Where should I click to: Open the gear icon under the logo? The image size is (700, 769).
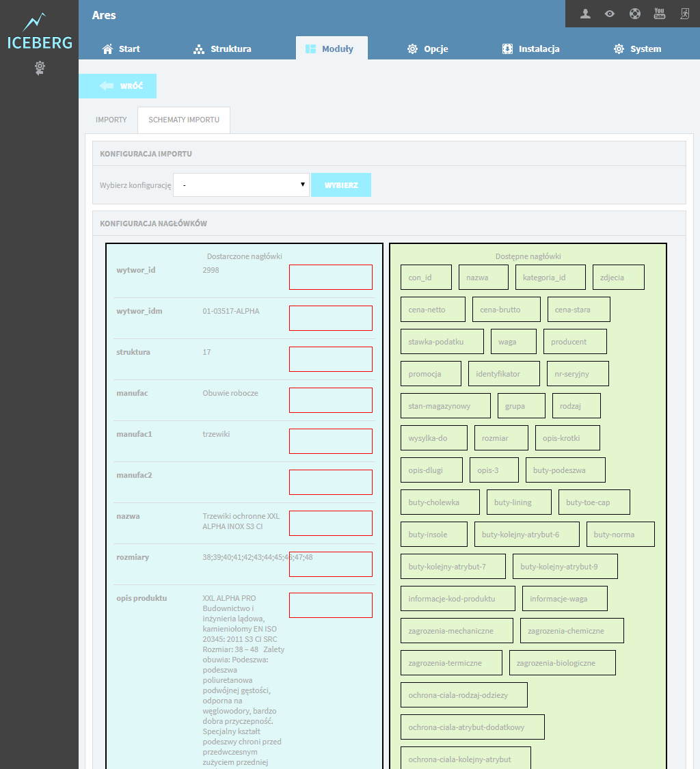point(40,68)
